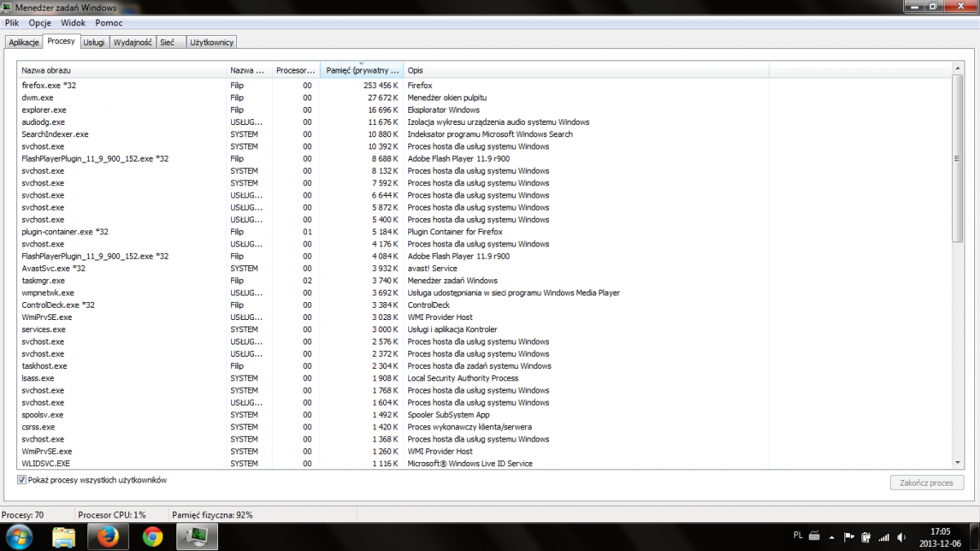This screenshot has height=551, width=980.
Task: Switch to the Aplikacje tab
Action: [24, 42]
